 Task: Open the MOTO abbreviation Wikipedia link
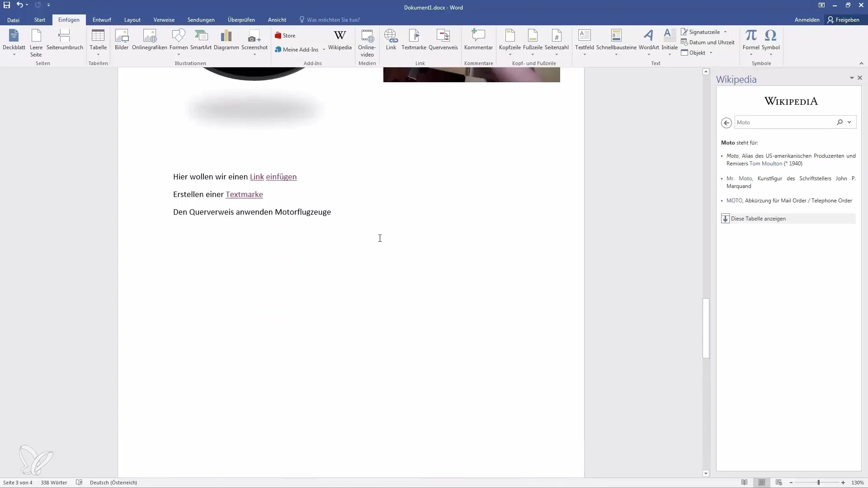pos(734,201)
